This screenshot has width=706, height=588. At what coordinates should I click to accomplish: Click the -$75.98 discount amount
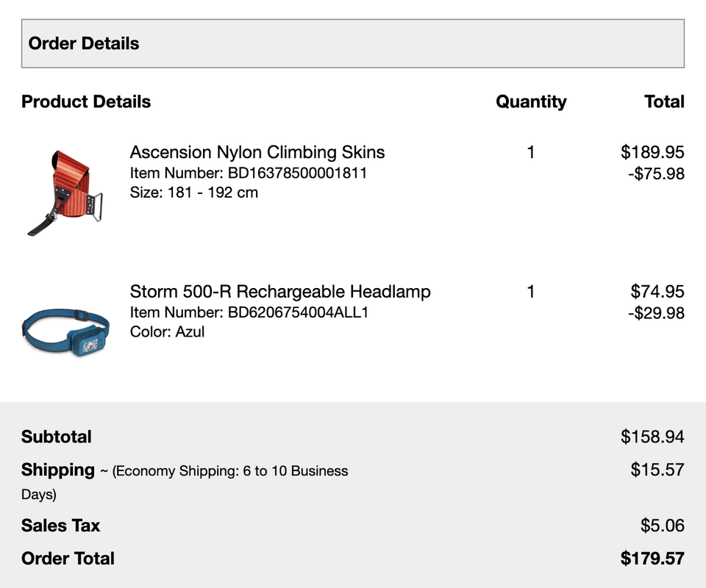[657, 173]
